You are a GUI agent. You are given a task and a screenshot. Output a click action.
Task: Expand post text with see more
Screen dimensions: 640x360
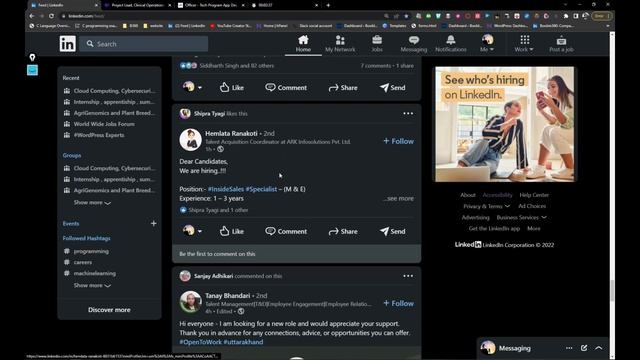pyautogui.click(x=399, y=198)
